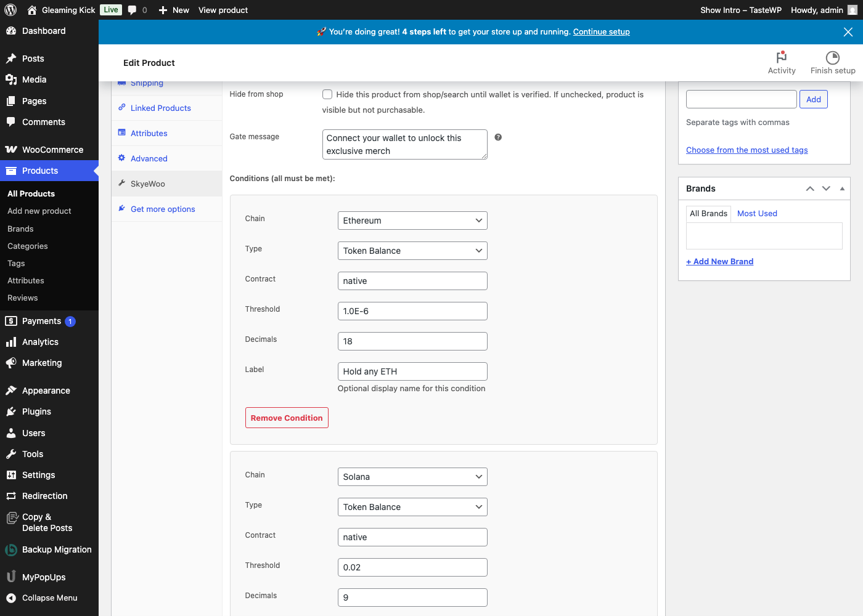Open the New menu in the admin bar
Viewport: 863px width, 616px height.
[x=174, y=10]
